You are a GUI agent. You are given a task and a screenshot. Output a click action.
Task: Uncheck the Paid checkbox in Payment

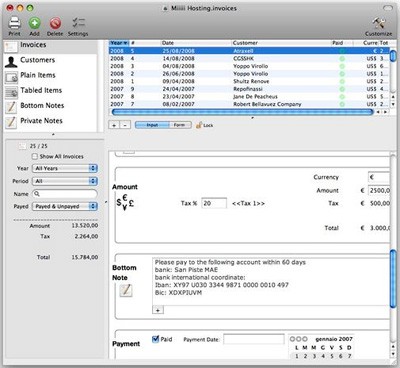[x=155, y=339]
